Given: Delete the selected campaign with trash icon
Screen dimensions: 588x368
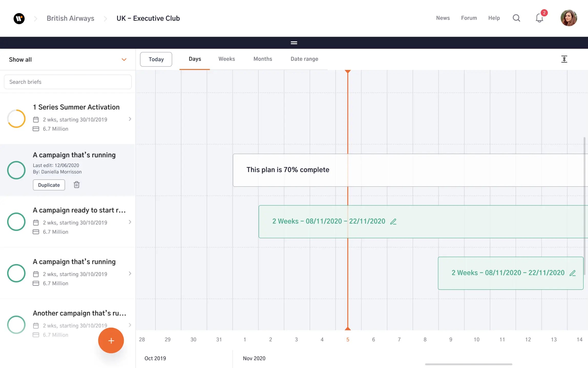Looking at the screenshot, I should coord(77,185).
